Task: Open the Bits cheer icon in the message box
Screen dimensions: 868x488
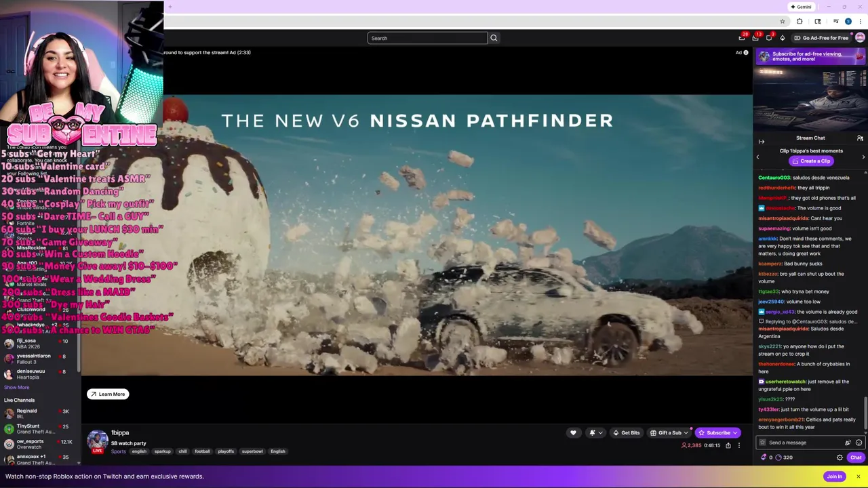Action: click(848, 443)
